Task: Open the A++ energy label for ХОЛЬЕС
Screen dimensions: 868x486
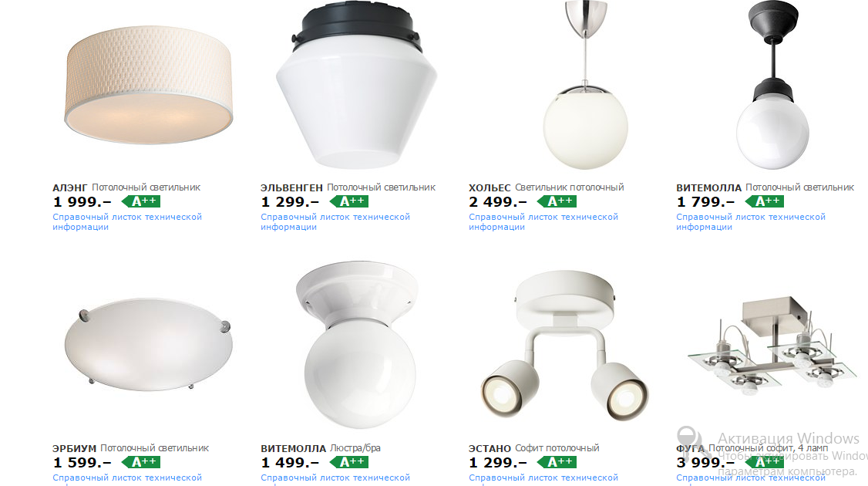Action: pyautogui.click(x=557, y=201)
